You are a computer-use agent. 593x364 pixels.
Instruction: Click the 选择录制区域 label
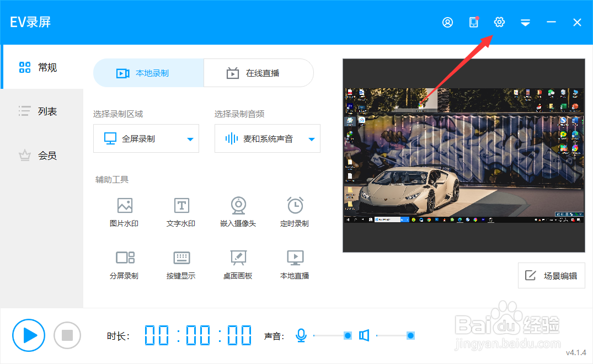[118, 114]
